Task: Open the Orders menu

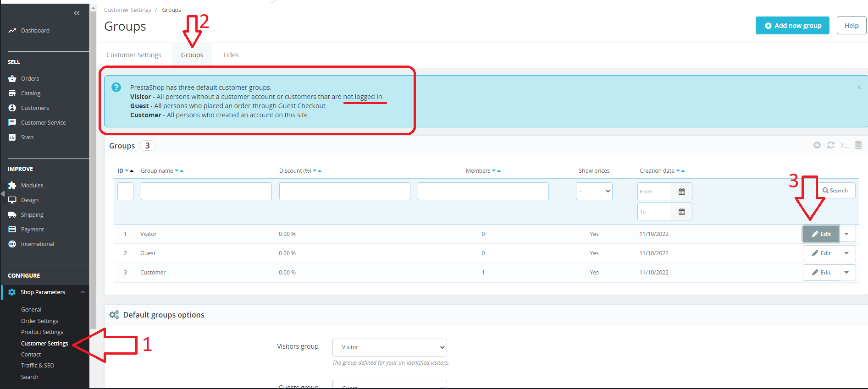Action: click(x=30, y=79)
